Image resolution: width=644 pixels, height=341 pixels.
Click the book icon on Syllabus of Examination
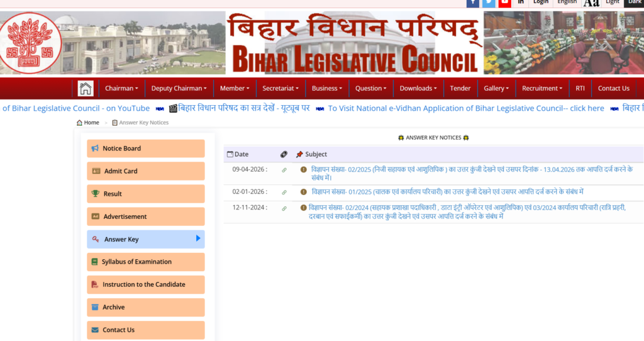coord(94,262)
